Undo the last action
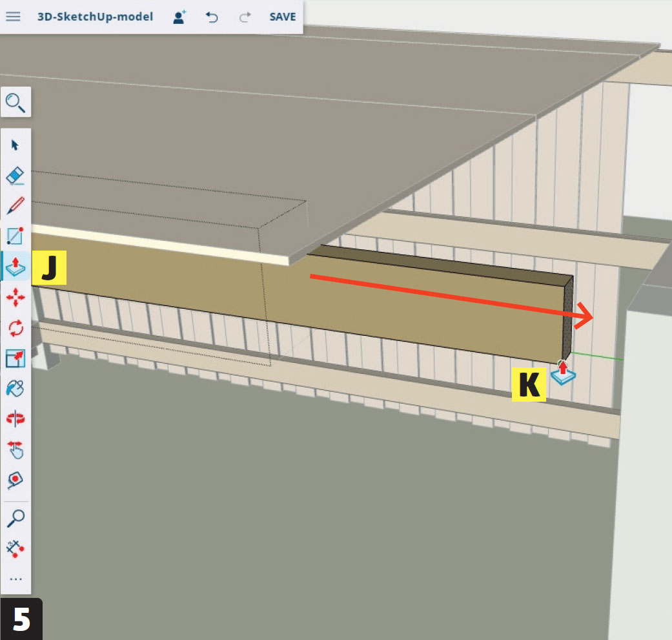This screenshot has height=640, width=672. click(212, 17)
